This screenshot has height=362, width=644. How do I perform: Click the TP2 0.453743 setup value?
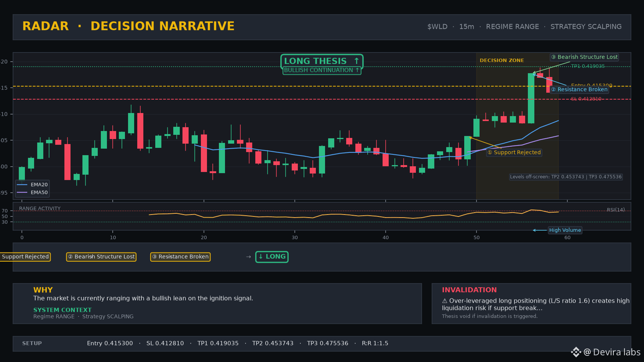[273, 344]
